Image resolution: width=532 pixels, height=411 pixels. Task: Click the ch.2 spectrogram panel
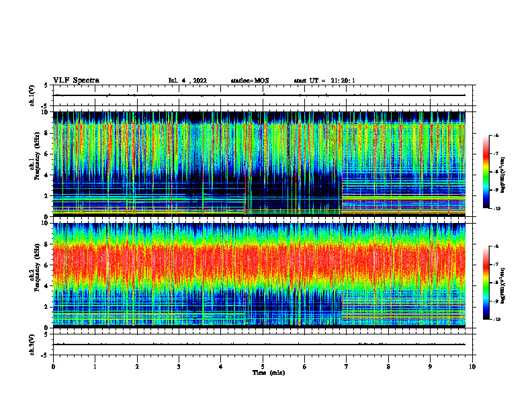click(259, 275)
